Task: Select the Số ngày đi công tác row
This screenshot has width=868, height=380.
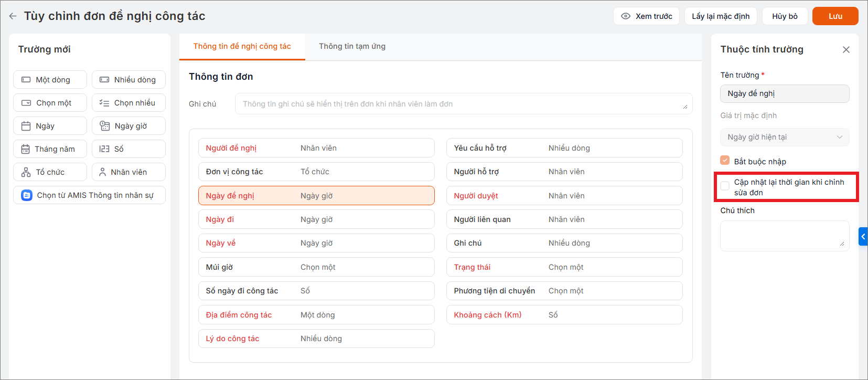Action: coord(316,291)
